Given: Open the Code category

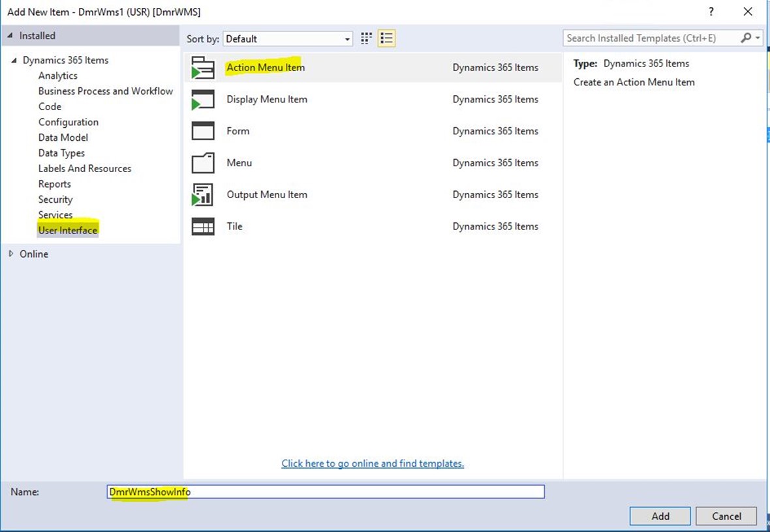Looking at the screenshot, I should tap(50, 106).
